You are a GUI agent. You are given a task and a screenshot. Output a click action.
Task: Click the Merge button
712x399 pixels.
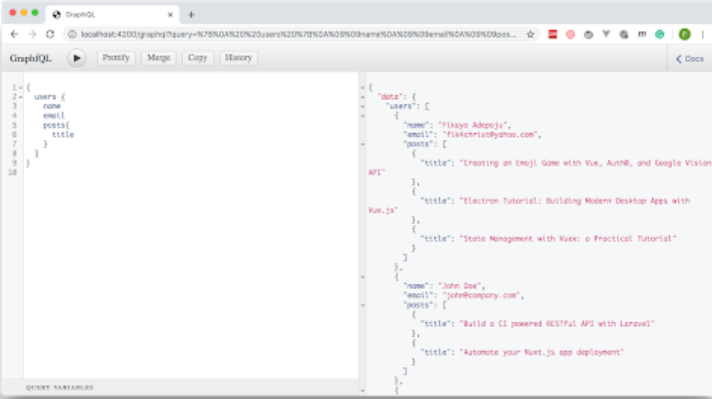pos(158,58)
